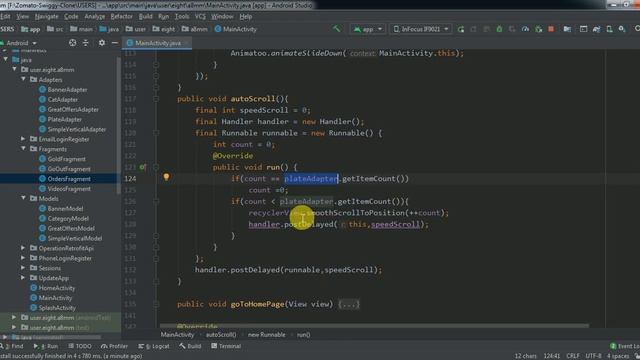Expand the Sessions folder
This screenshot has width=640, height=360.
pyautogui.click(x=23, y=268)
